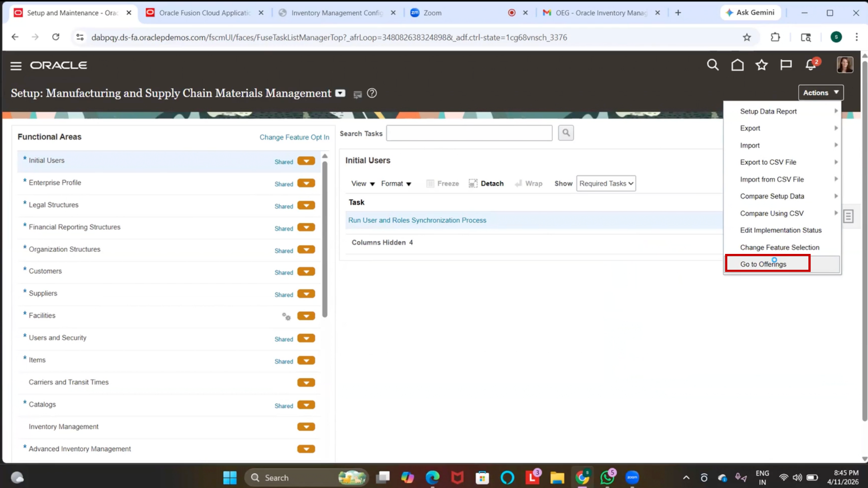
Task: Open the Actions dropdown button
Action: point(821,93)
